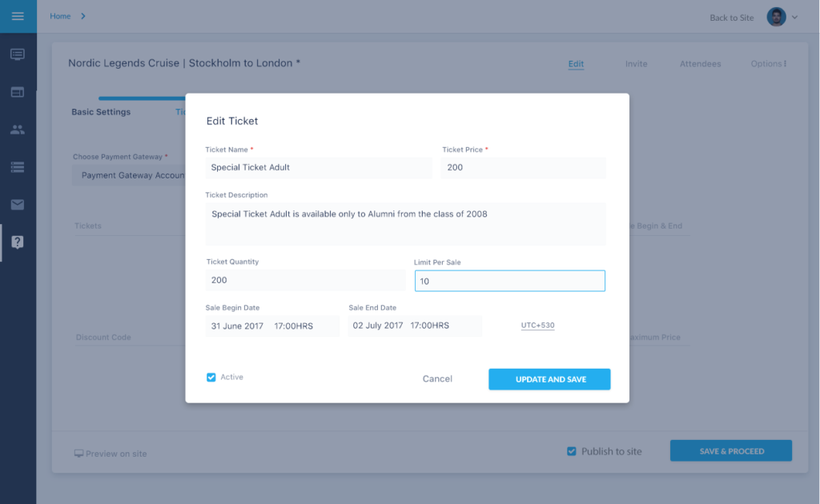Switch to the Attendees tab
The image size is (820, 504).
700,64
